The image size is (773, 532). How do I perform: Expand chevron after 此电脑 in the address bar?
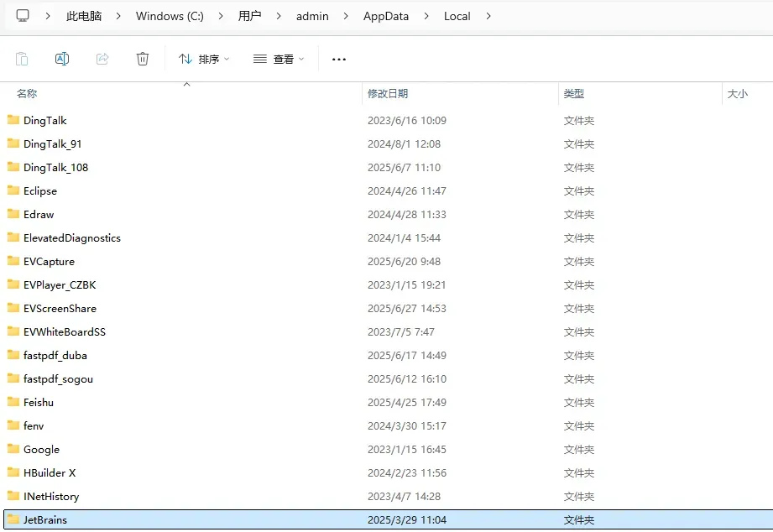pos(118,16)
